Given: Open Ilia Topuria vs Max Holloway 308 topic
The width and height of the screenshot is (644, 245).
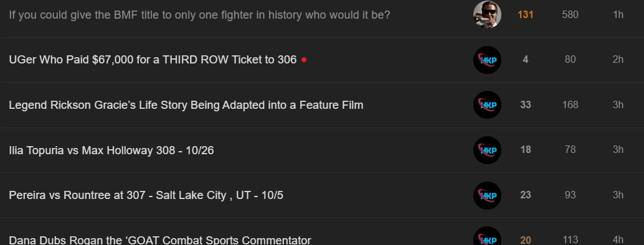Looking at the screenshot, I should (x=111, y=150).
